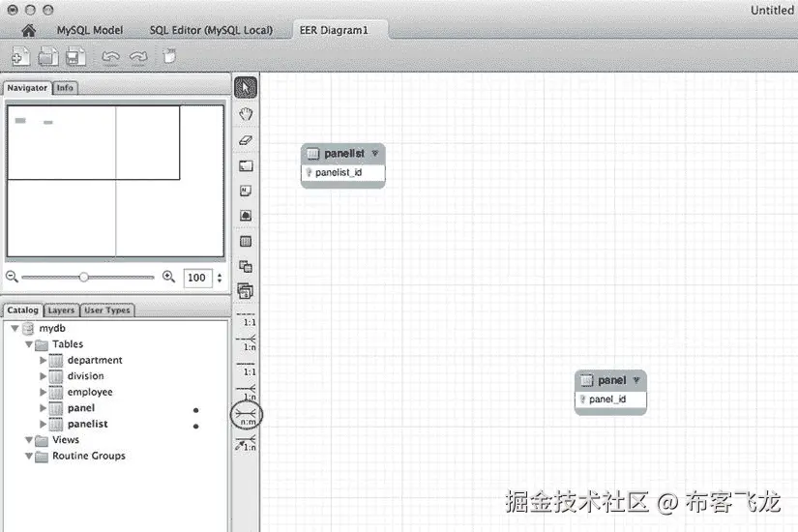
Task: Expand the department table node
Action: [43, 361]
